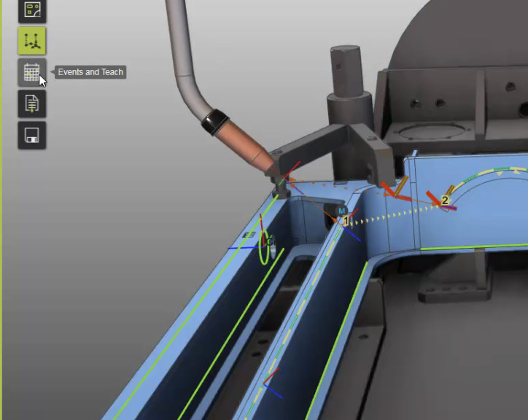Click the save floppy disk icon
This screenshot has width=528, height=420.
coord(31,136)
